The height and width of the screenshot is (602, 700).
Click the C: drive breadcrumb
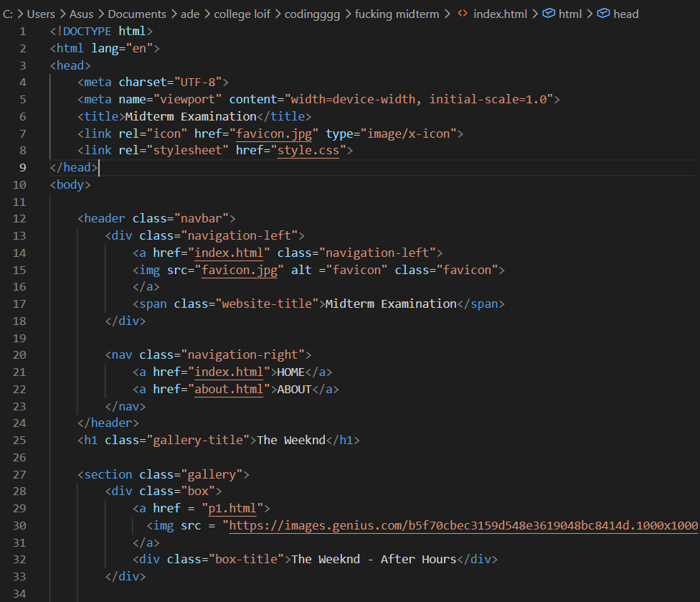pos(8,14)
